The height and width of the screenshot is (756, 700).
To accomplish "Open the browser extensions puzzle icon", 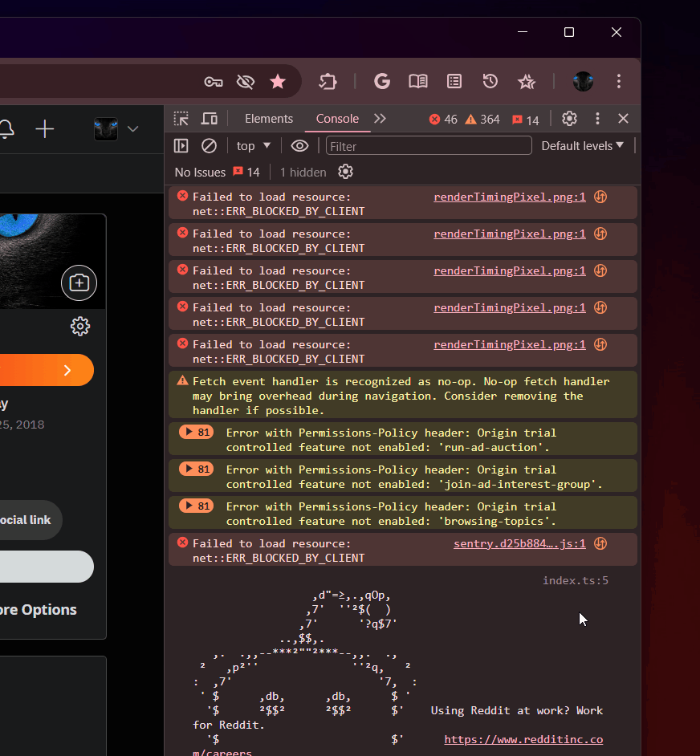I will tap(328, 81).
